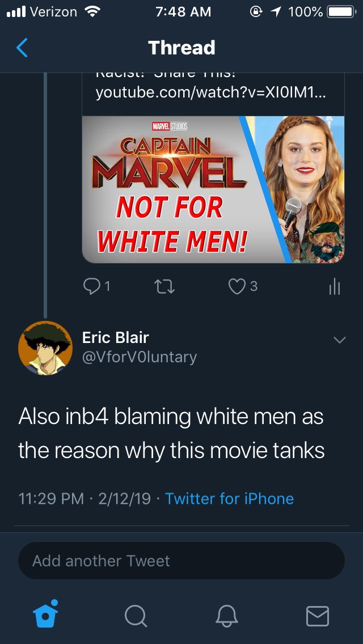The height and width of the screenshot is (644, 363).
Task: View Eric Blair's profile avatar
Action: (x=45, y=348)
